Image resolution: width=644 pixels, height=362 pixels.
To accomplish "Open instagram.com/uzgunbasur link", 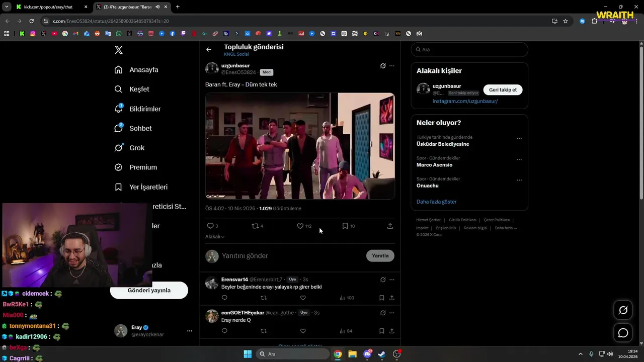I will coord(465,101).
